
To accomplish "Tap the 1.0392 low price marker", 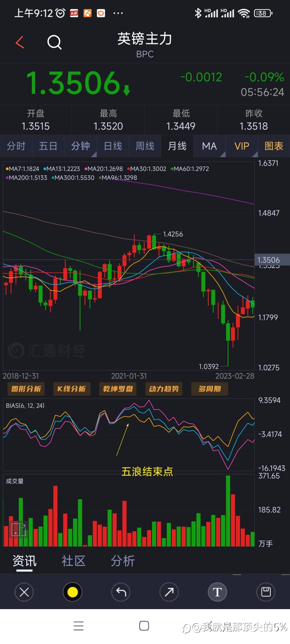I will [209, 366].
